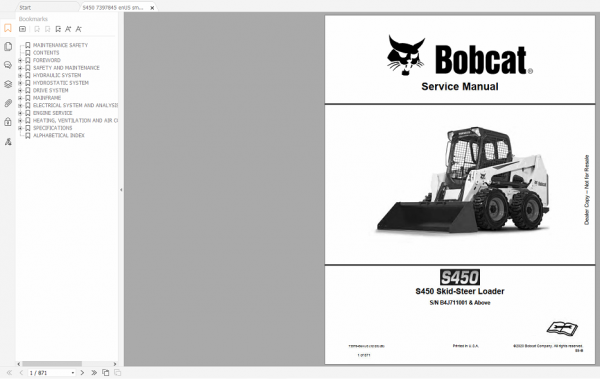Click the Service Manual heading on page
This screenshot has width=600, height=379.
coord(460,87)
